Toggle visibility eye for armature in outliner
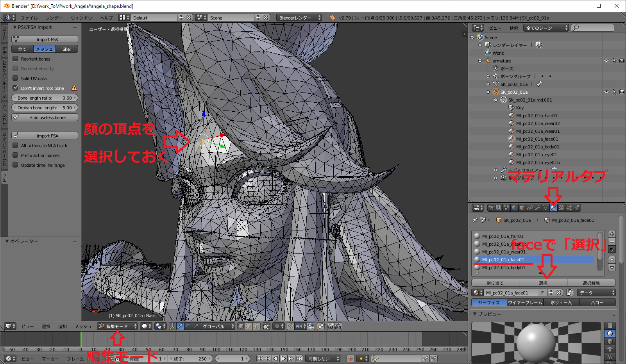This screenshot has width=626, height=364. 606,61
